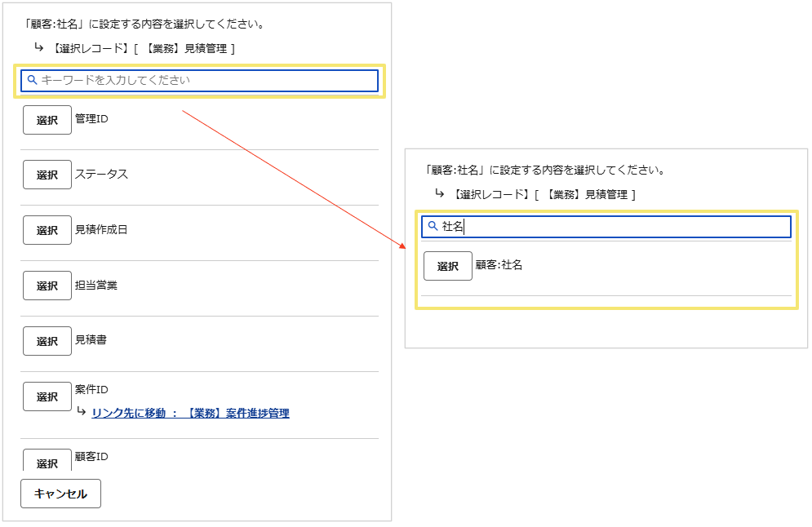
Task: Click the arrow icon before left 【選択レコード】
Action: (x=39, y=47)
